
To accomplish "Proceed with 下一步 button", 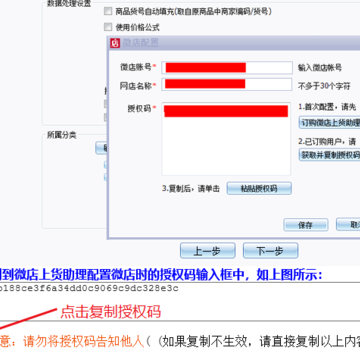I will [x=270, y=250].
